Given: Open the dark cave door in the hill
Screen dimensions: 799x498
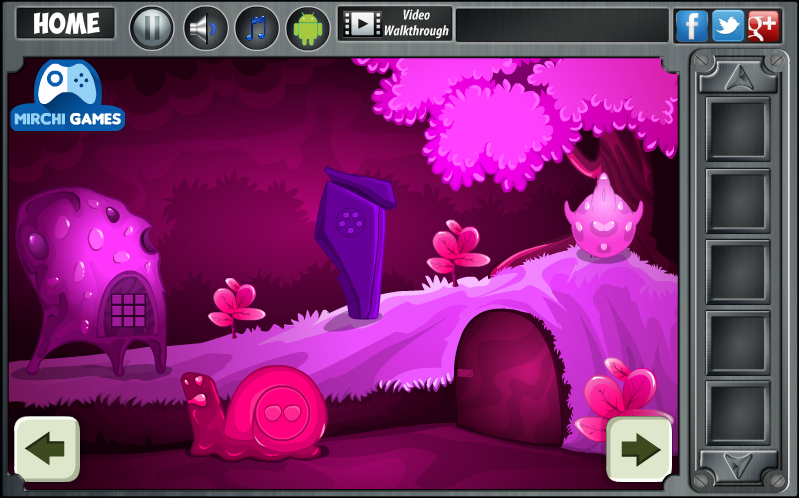Looking at the screenshot, I should click(511, 377).
